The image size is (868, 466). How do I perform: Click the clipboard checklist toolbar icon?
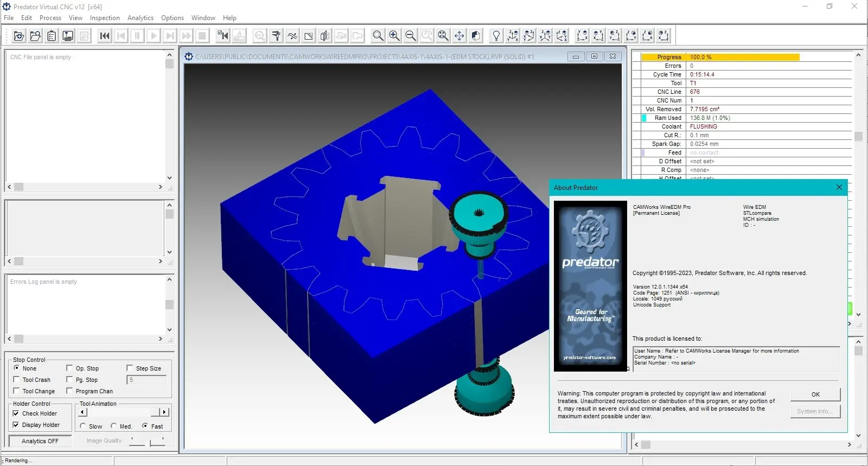(52, 36)
